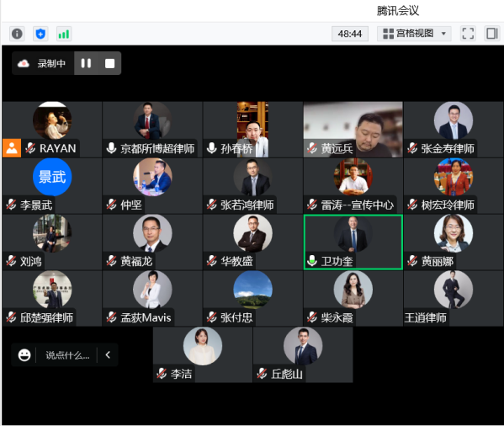This screenshot has width=504, height=426.
Task: Open the meeting info icon
Action: (x=17, y=34)
